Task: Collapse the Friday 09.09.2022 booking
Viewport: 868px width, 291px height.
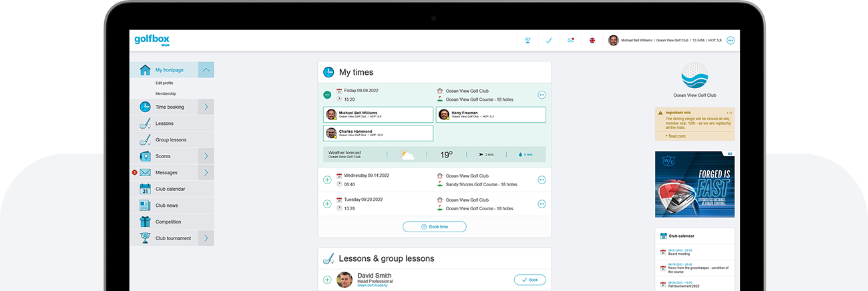Action: 327,95
